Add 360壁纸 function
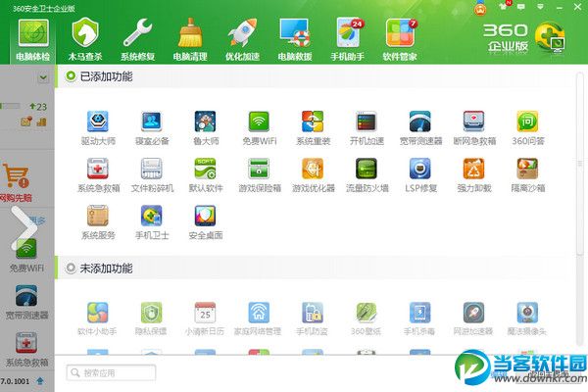Screen dimensions: 588x392 coord(366,318)
